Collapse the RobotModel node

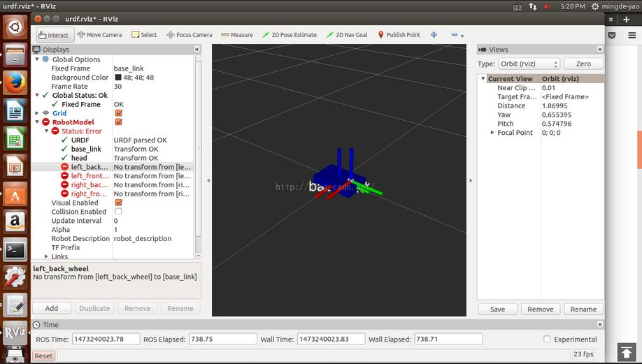pos(37,122)
